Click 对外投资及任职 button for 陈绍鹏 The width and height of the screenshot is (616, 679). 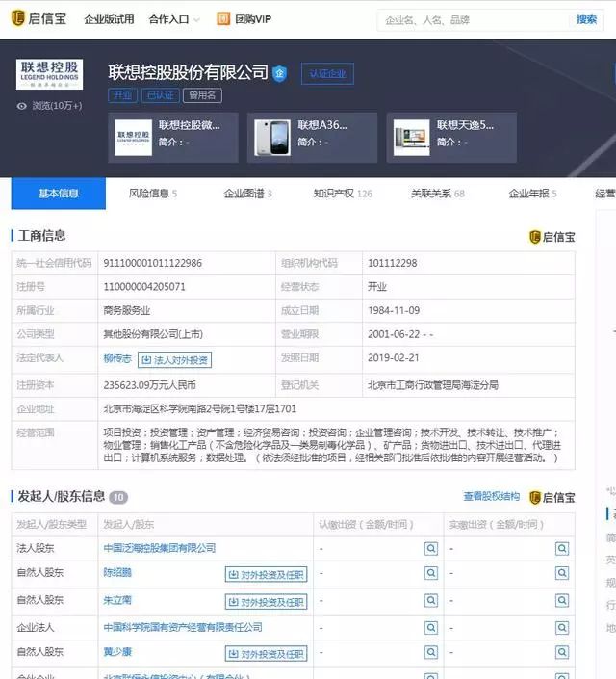267,575
